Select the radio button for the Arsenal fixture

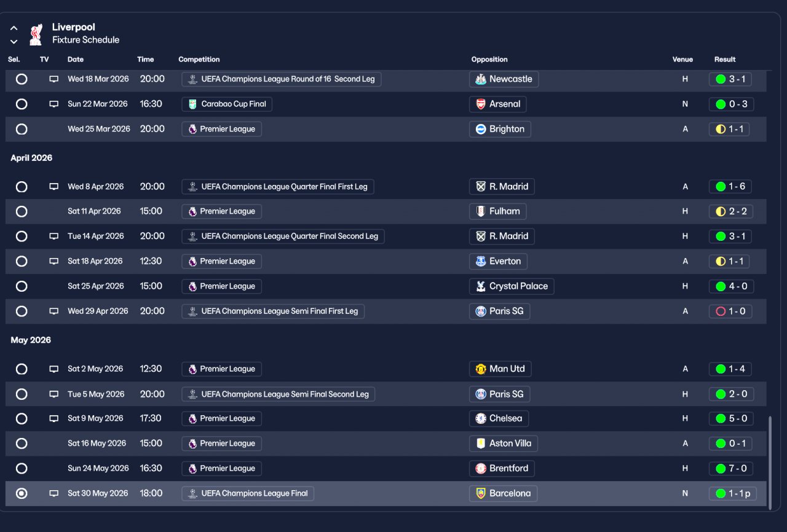click(x=22, y=104)
